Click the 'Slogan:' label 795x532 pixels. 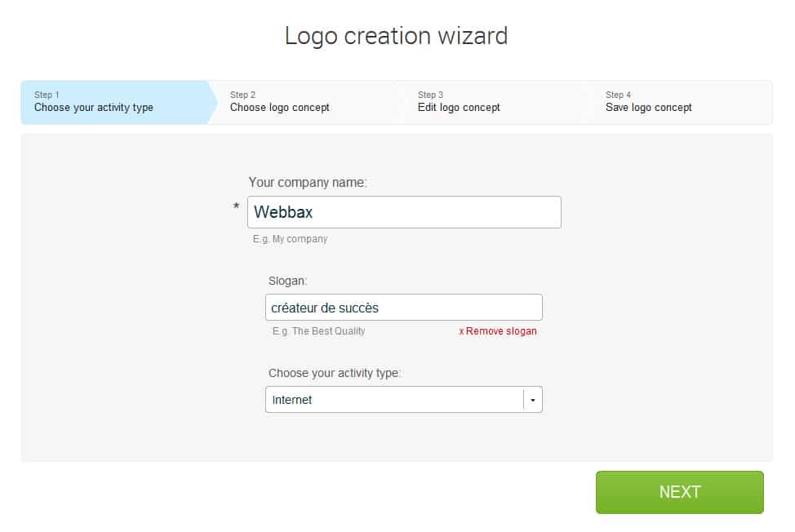tap(287, 281)
